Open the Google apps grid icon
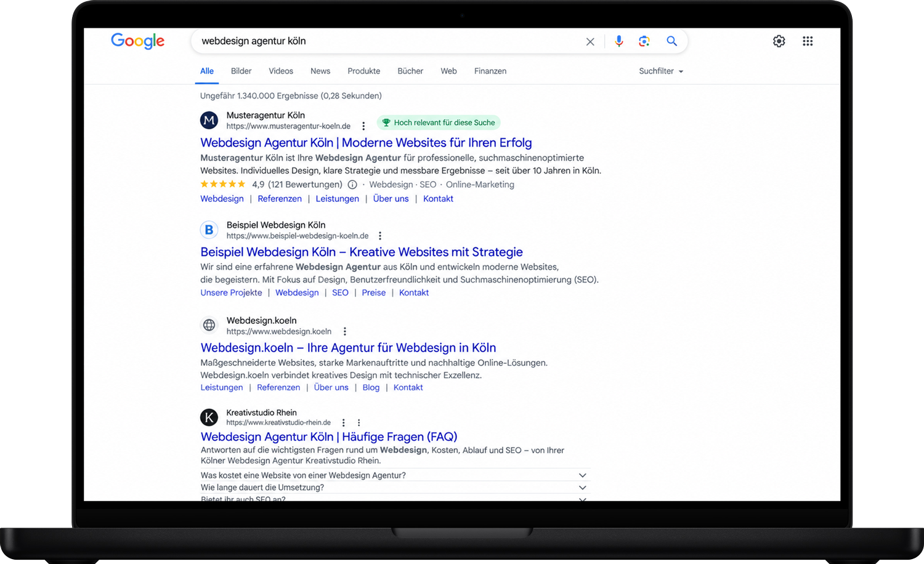924x564 pixels. coord(808,41)
